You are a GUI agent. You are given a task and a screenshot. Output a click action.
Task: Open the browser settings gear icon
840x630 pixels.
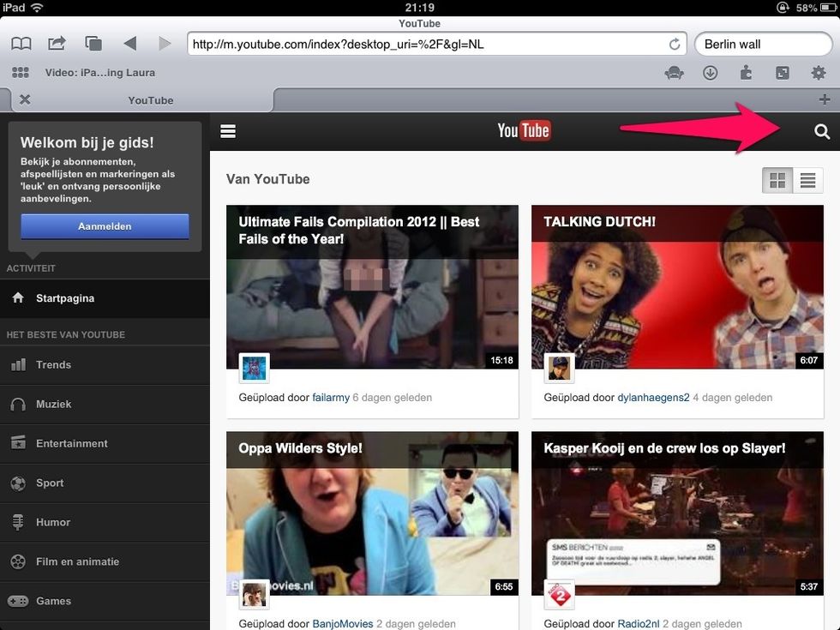[x=818, y=73]
